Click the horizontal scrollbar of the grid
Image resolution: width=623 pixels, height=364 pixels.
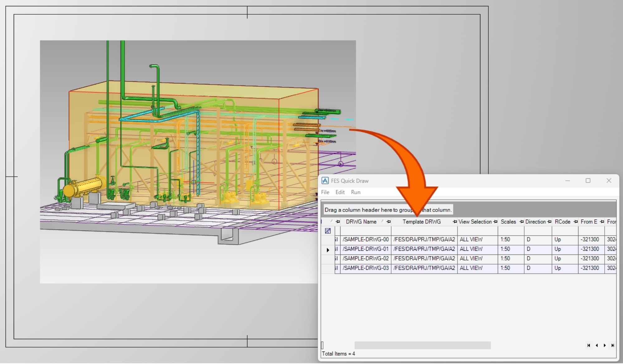pyautogui.click(x=422, y=345)
